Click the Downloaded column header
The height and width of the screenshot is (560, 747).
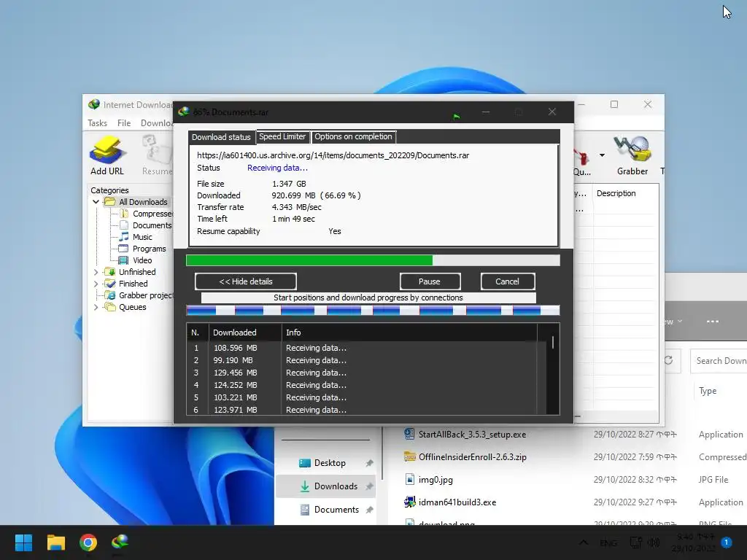tap(245, 332)
